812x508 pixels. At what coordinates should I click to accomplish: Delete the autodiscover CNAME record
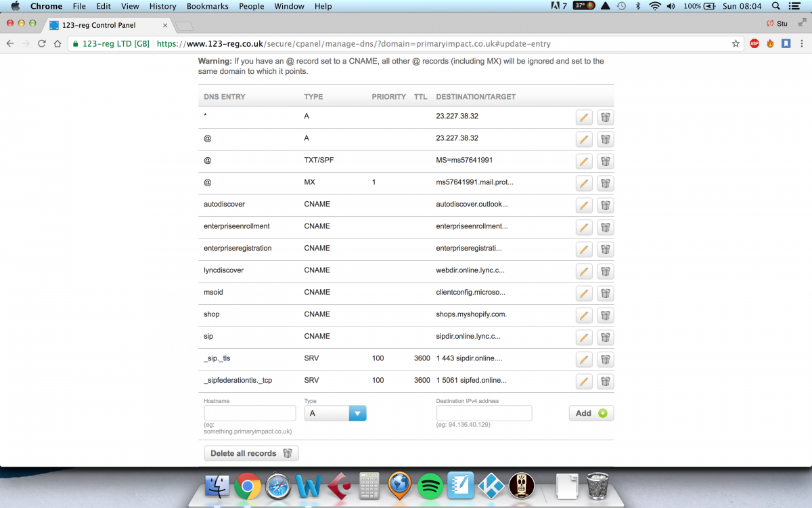click(x=606, y=205)
